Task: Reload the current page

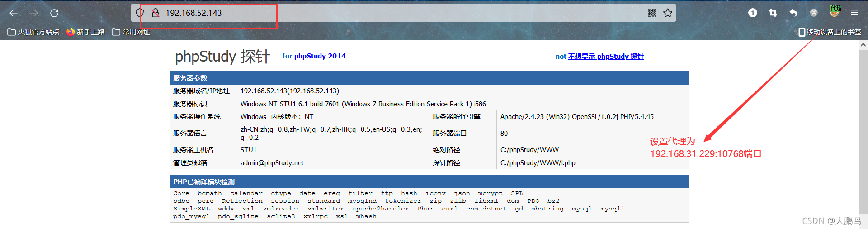Action: pos(54,13)
